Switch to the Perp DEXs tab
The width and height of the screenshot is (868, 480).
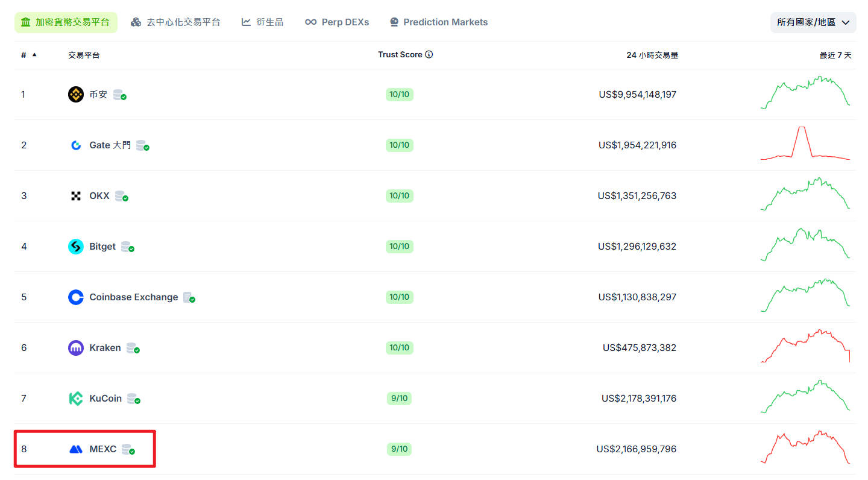coord(337,22)
